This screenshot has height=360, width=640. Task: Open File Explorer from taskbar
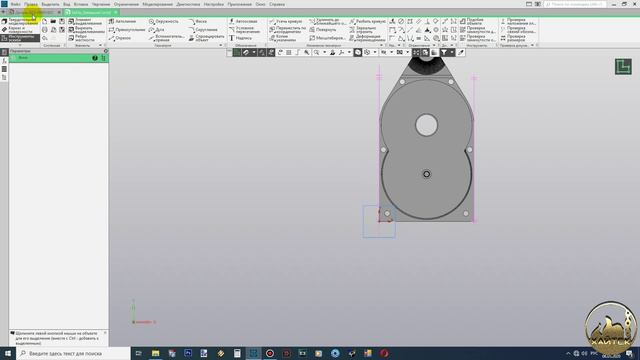pyautogui.click(x=156, y=353)
